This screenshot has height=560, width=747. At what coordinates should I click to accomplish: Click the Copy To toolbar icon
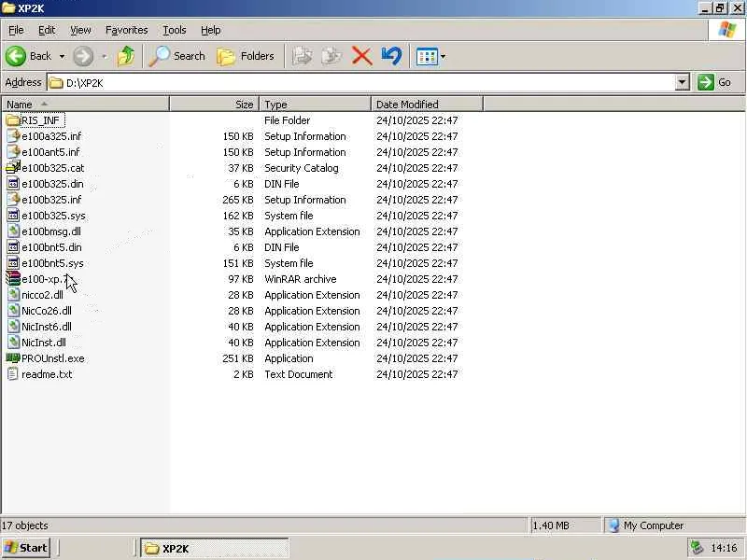tap(331, 56)
